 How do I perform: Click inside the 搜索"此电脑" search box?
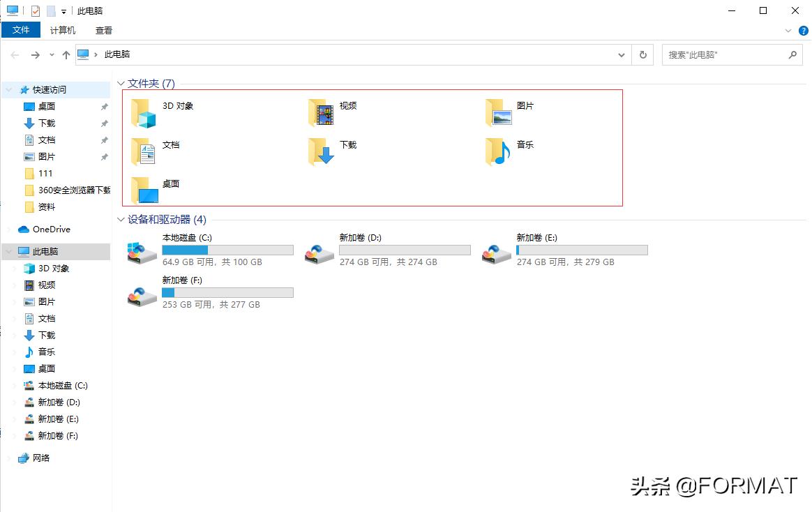click(x=725, y=54)
